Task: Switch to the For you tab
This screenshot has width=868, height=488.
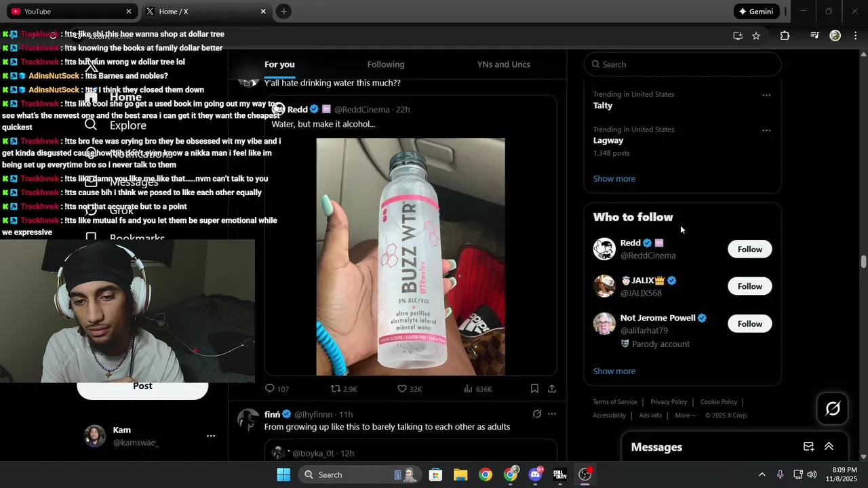Action: (x=279, y=64)
